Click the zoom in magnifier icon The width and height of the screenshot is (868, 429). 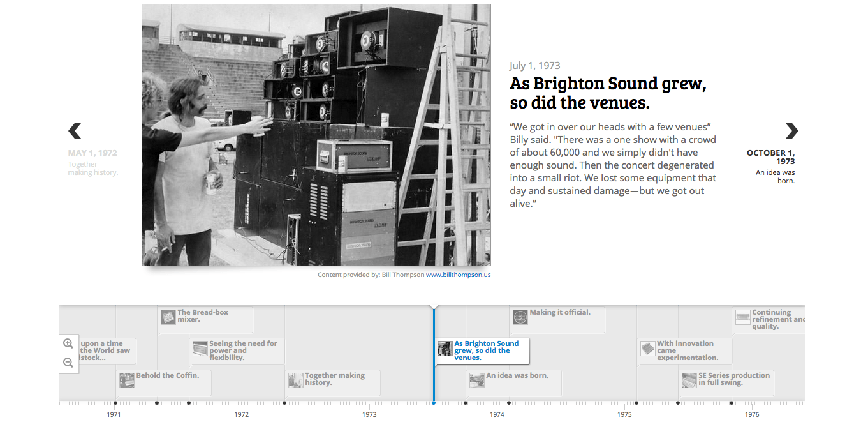68,343
